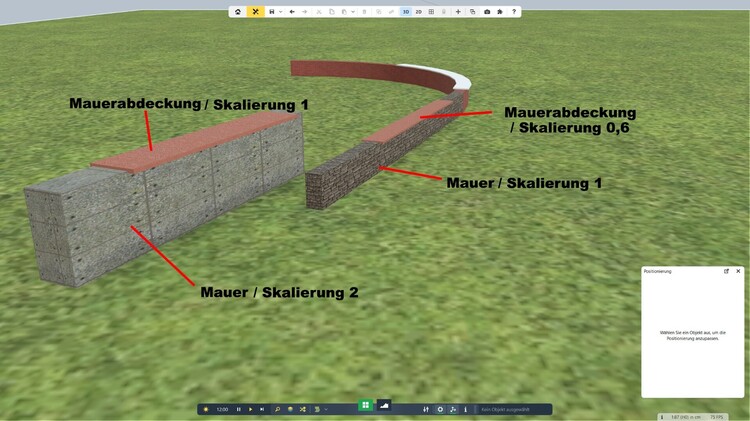Viewport: 750px width, 421px height.
Task: Toggle the grid display icon
Action: [431, 11]
